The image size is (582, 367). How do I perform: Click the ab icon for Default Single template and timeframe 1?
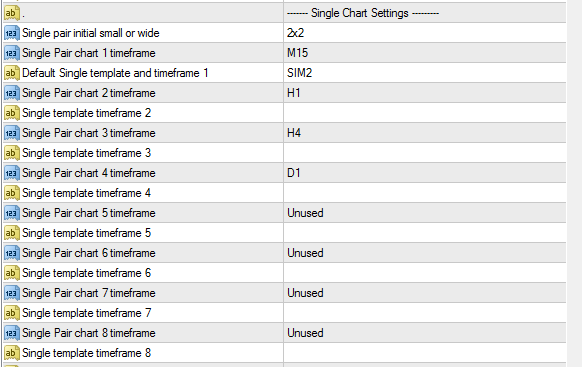coord(11,73)
